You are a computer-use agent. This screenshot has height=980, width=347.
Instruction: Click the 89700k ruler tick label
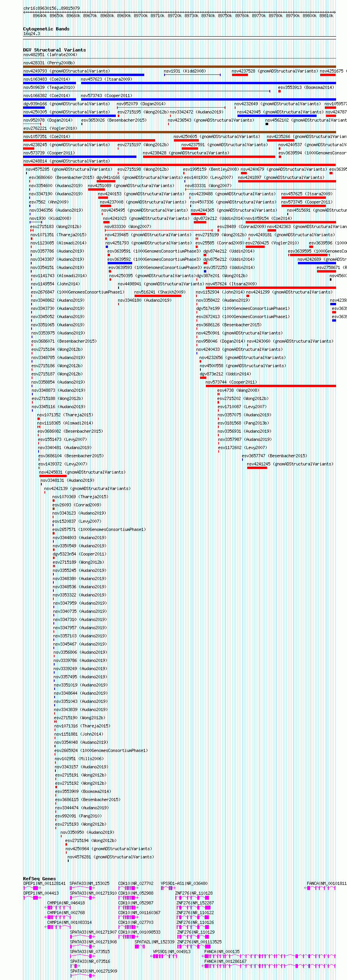pos(141,16)
